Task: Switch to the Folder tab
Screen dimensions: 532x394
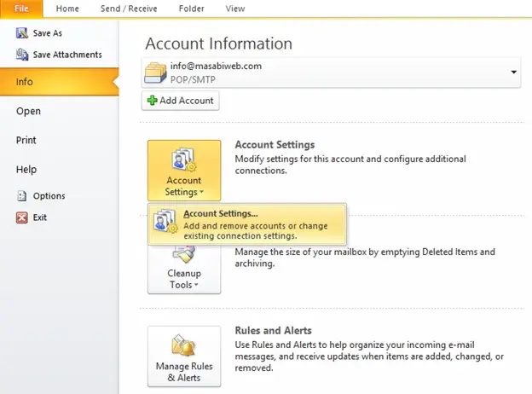Action: (191, 9)
